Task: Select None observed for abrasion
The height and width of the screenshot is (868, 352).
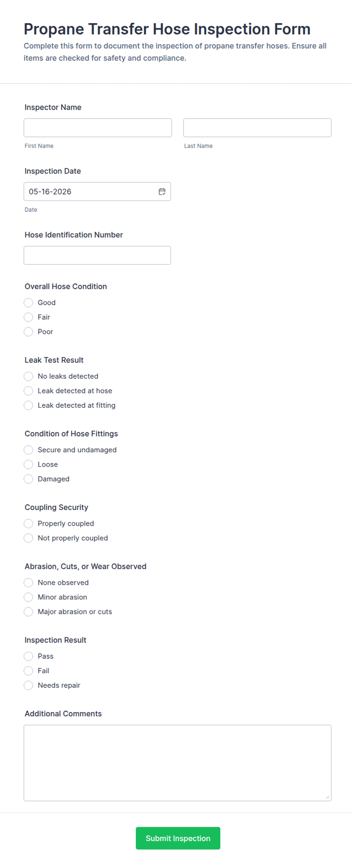Action: click(28, 583)
